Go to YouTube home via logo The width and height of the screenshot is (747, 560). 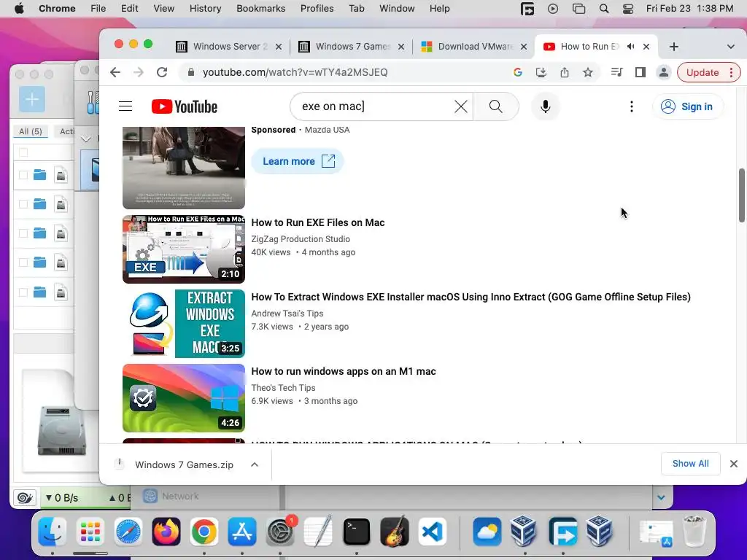click(x=185, y=106)
